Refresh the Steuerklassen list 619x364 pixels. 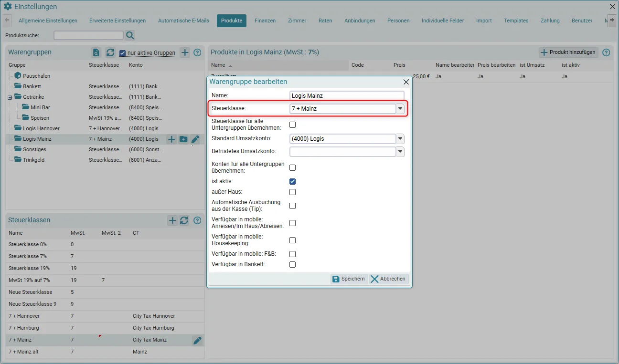184,220
